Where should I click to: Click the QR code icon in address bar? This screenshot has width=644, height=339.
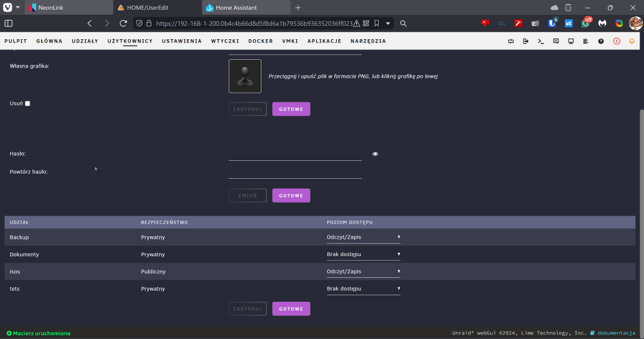[366, 23]
